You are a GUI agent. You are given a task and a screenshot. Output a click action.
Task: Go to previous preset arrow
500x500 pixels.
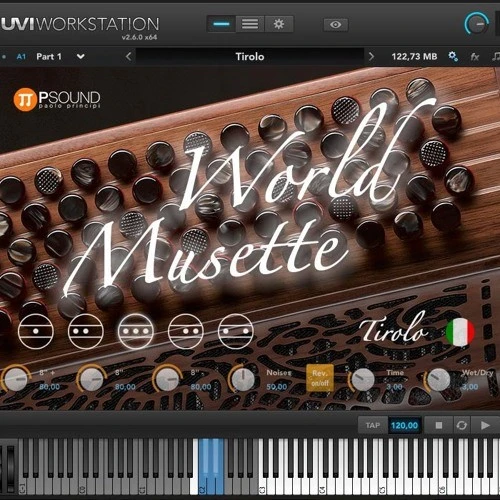coord(129,56)
